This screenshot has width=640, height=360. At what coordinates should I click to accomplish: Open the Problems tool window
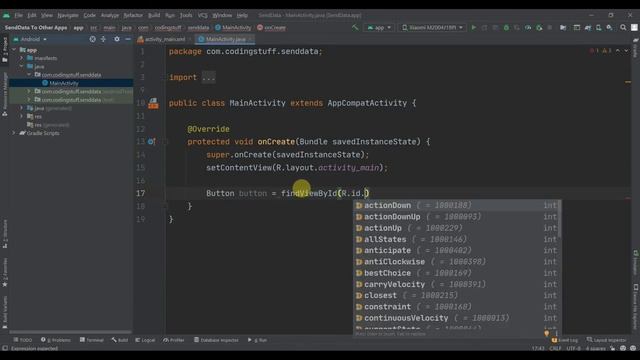click(56, 340)
